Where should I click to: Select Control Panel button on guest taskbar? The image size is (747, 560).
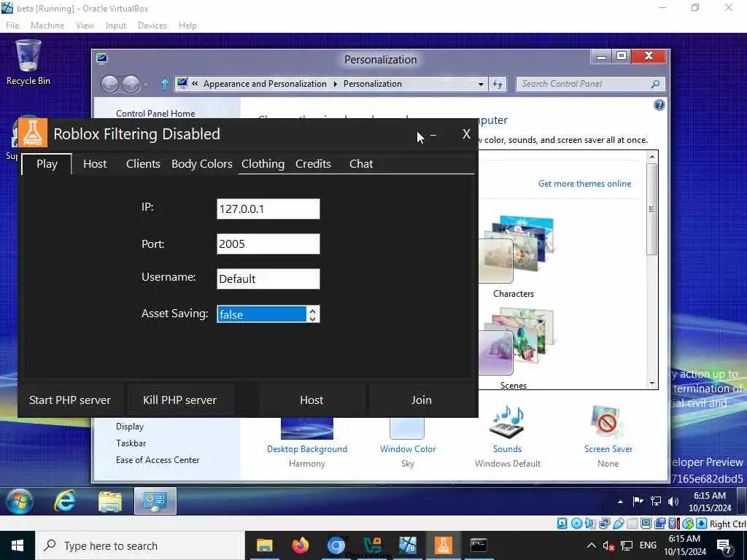[155, 501]
